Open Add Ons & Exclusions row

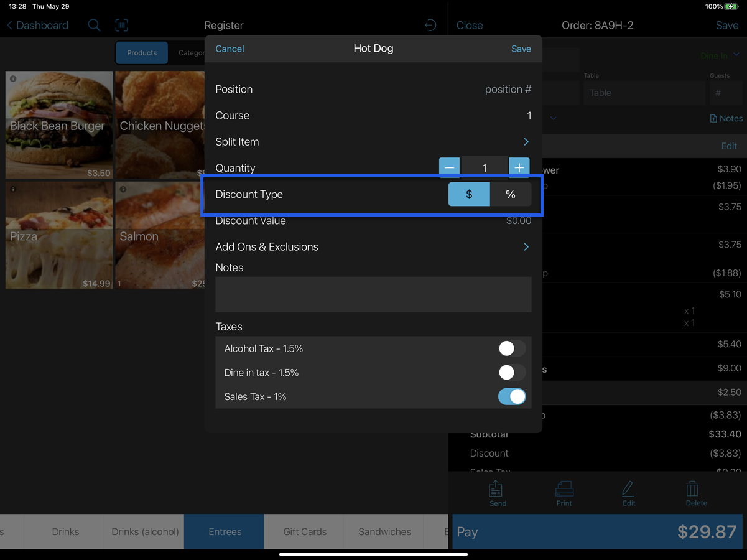click(x=373, y=247)
